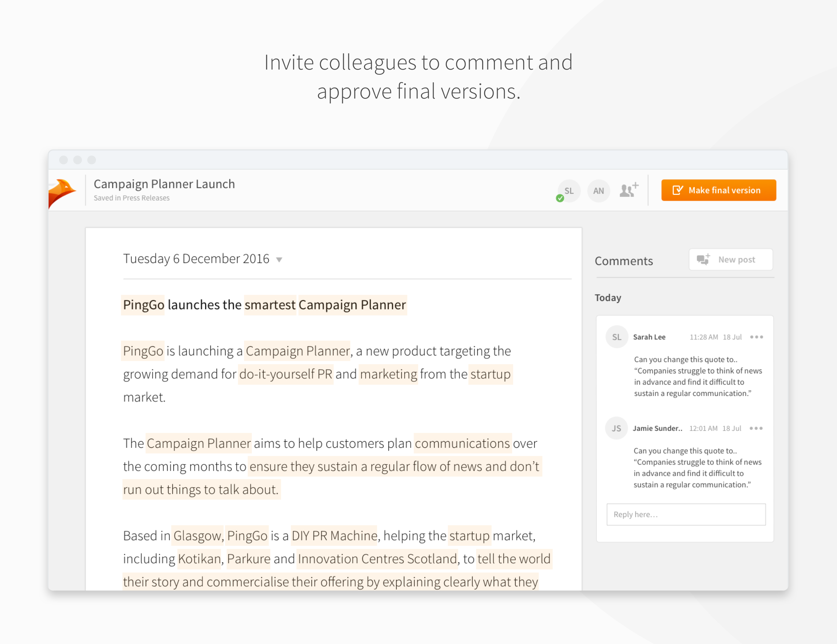This screenshot has height=644, width=837.
Task: Click the green approved checkmark badge
Action: click(x=560, y=198)
